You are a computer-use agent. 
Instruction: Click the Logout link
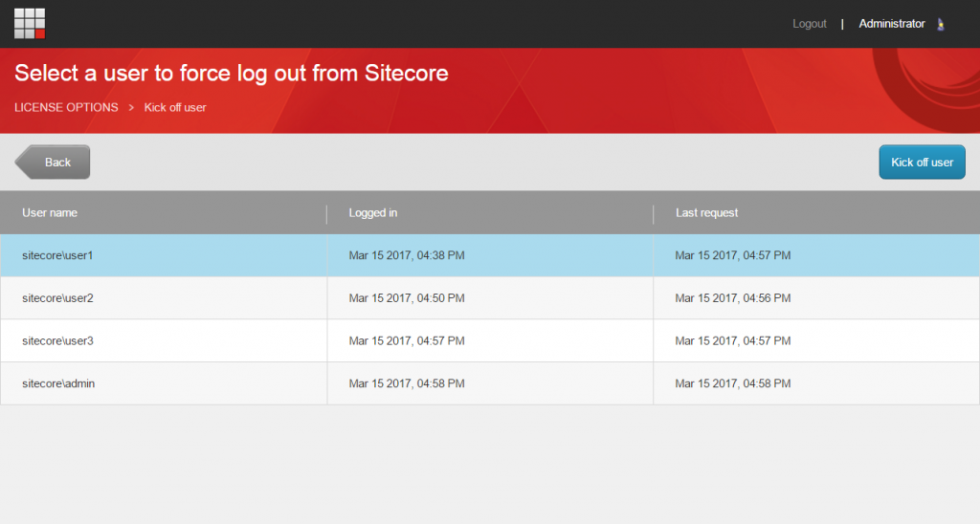pos(810,24)
